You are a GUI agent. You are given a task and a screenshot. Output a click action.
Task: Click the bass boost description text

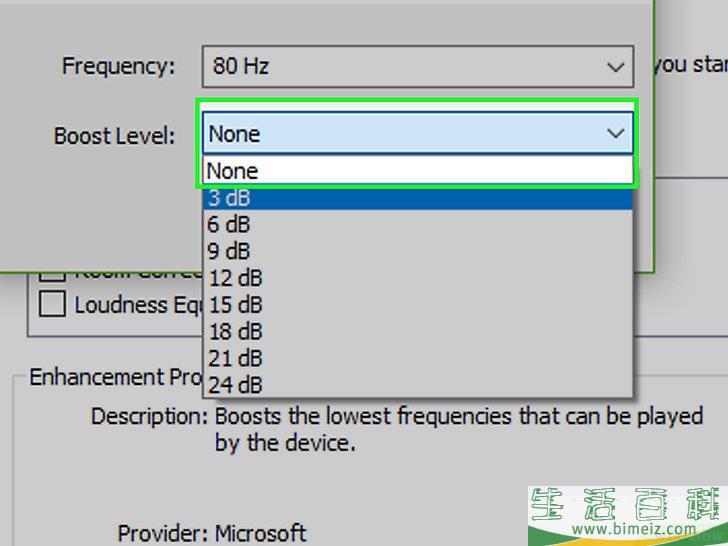458,428
